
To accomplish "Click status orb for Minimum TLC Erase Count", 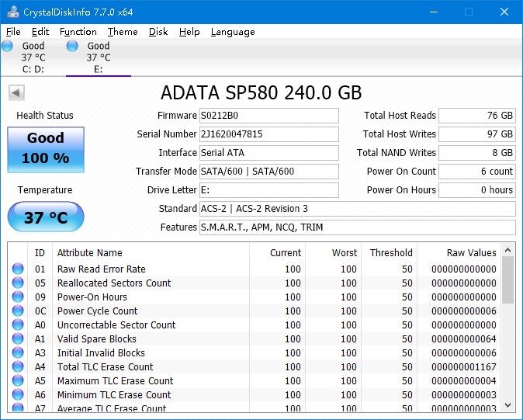I will click(x=18, y=394).
